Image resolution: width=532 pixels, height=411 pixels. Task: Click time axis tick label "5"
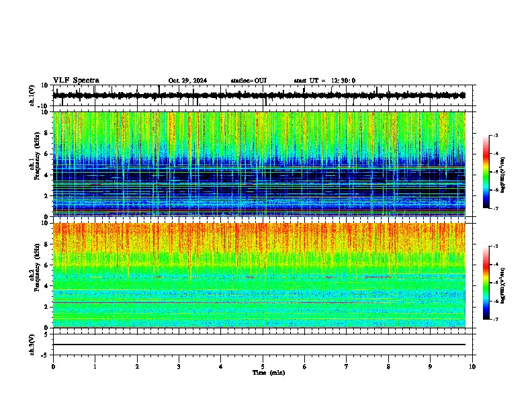click(x=263, y=367)
